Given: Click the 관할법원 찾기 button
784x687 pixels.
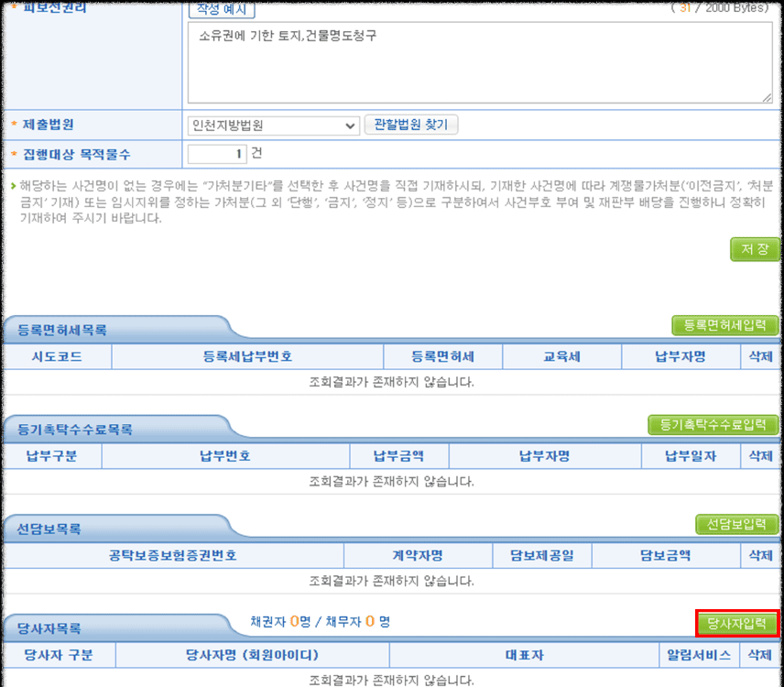Looking at the screenshot, I should (411, 125).
